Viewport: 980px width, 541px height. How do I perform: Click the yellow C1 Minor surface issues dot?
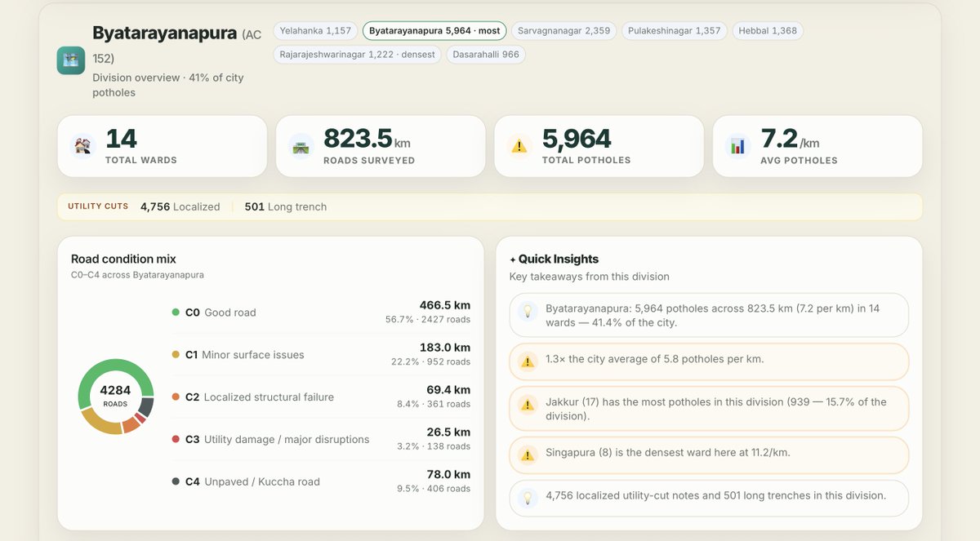coord(176,355)
